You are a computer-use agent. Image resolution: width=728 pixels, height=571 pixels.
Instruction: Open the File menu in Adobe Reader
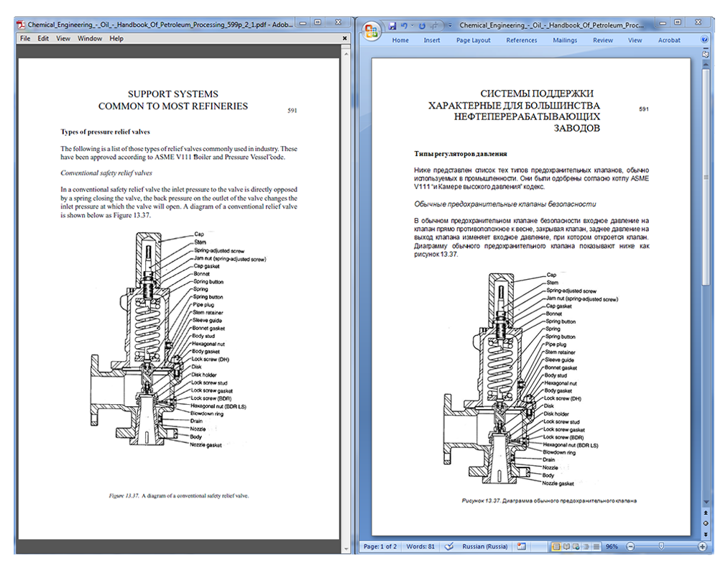point(25,39)
